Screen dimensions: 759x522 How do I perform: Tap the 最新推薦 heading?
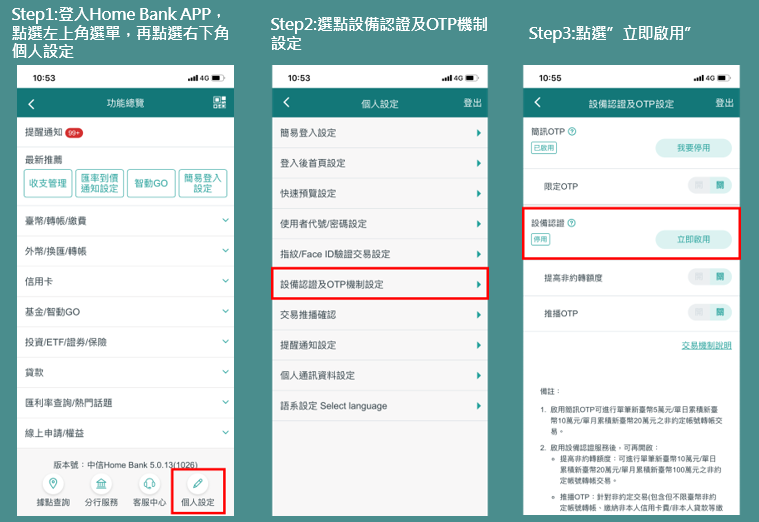(44, 160)
